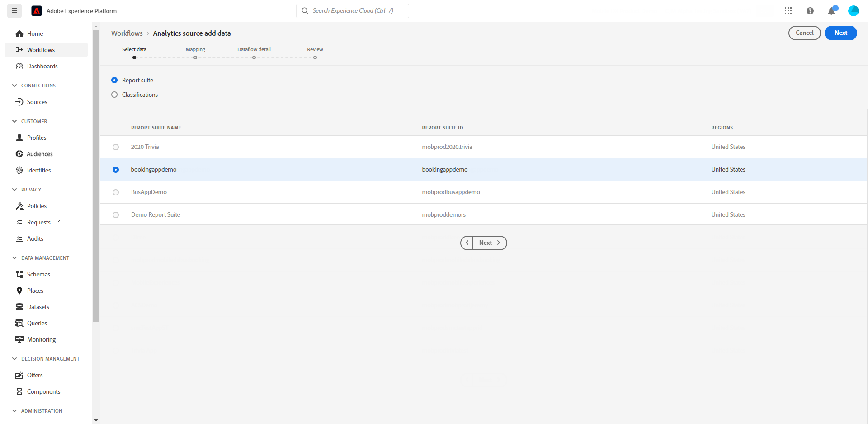Collapse the Privacy section
Image resolution: width=868 pixels, height=424 pixels.
tap(14, 190)
